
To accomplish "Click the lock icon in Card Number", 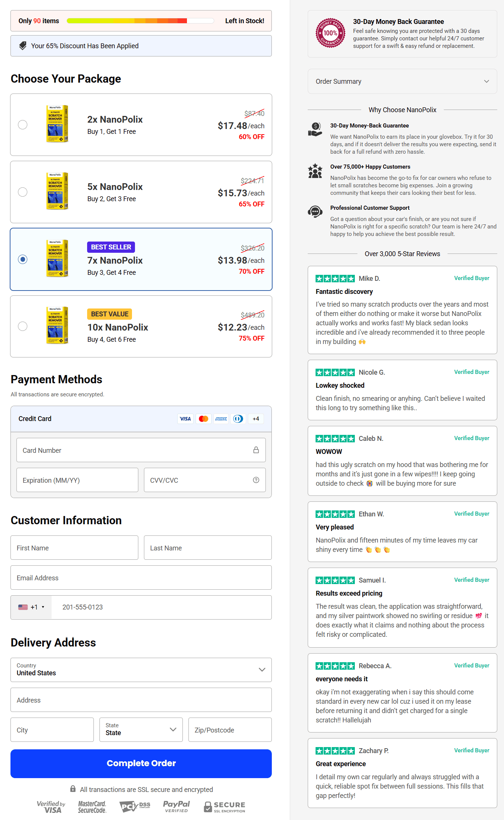I will point(256,450).
